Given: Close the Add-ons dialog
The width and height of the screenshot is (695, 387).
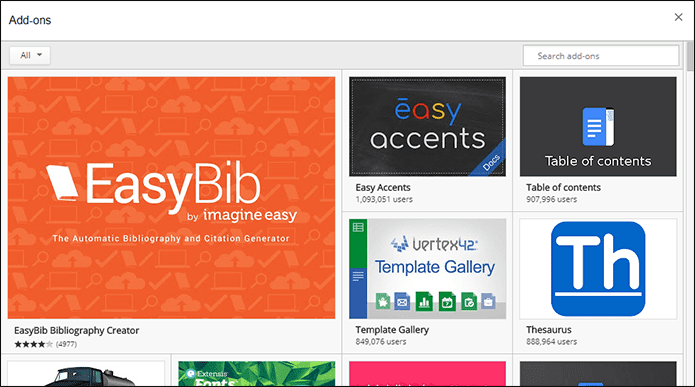Looking at the screenshot, I should point(678,17).
